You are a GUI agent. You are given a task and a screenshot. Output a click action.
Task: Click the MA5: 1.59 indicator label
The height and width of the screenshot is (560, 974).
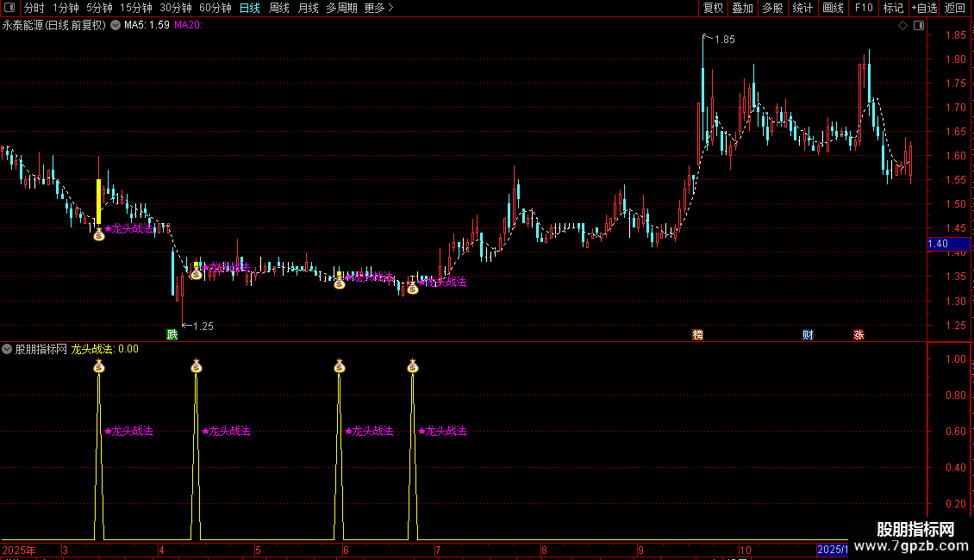click(147, 26)
